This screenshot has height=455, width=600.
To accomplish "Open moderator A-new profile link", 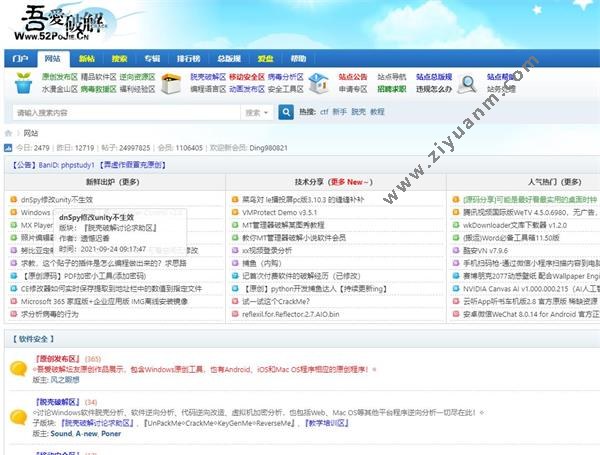I will click(x=86, y=434).
